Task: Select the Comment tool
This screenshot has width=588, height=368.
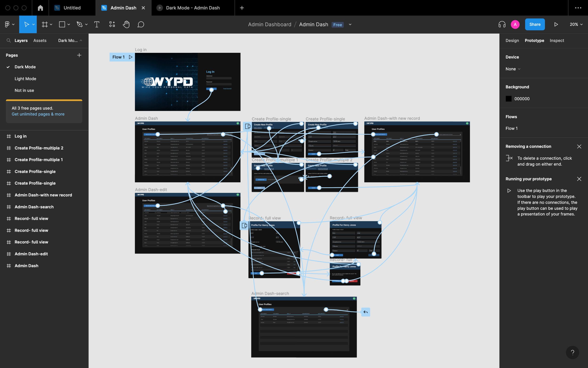Action: coord(141,24)
